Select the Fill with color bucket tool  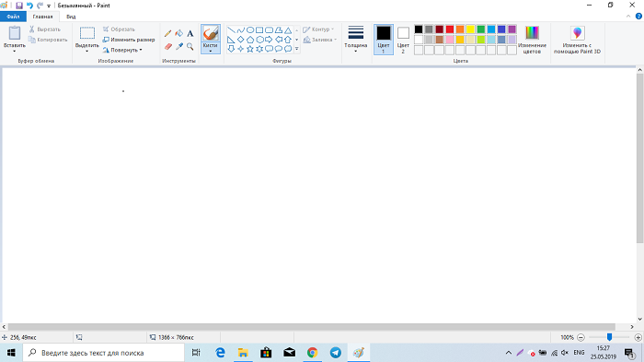[x=179, y=33]
